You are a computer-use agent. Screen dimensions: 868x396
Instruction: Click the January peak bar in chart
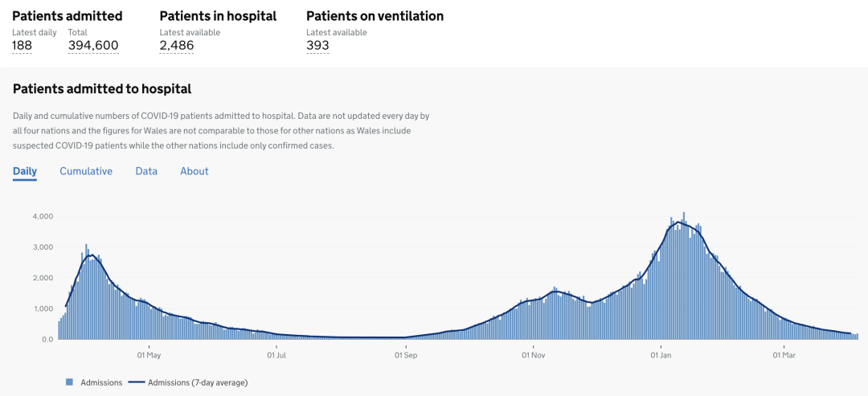click(684, 276)
